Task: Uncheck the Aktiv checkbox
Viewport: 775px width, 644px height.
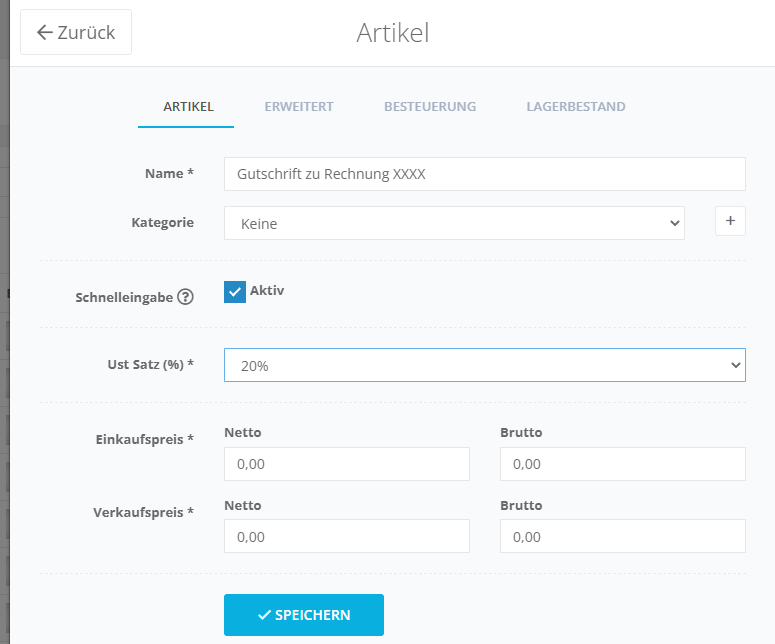Action: point(235,292)
